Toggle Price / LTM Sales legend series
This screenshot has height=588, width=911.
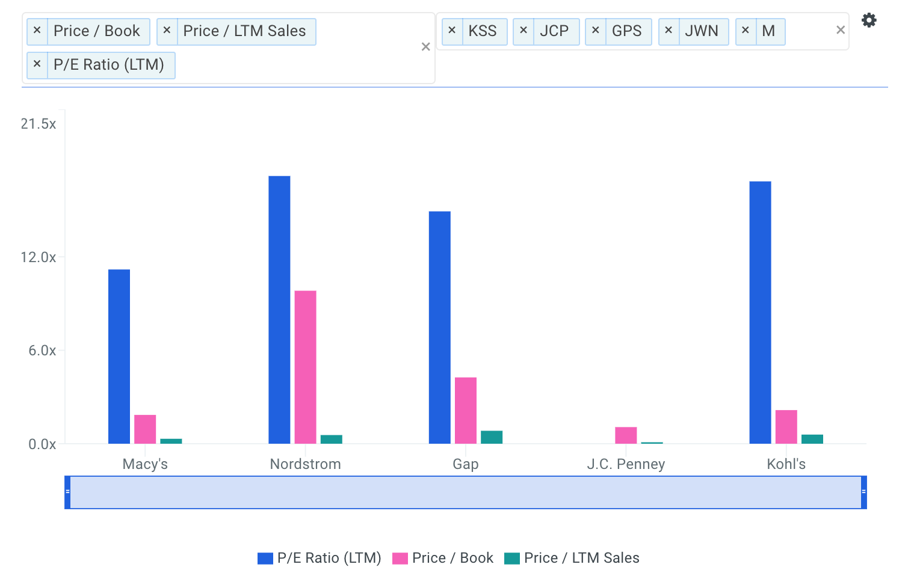[x=572, y=558]
